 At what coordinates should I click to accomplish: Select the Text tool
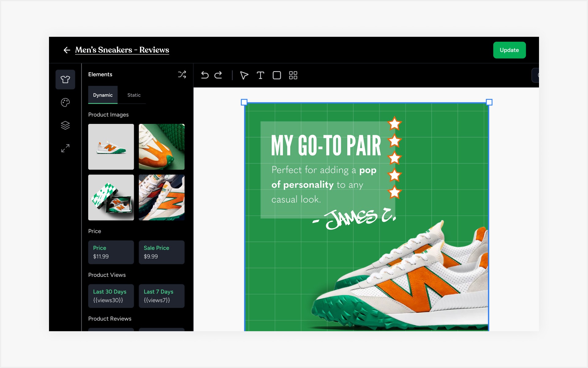click(260, 75)
